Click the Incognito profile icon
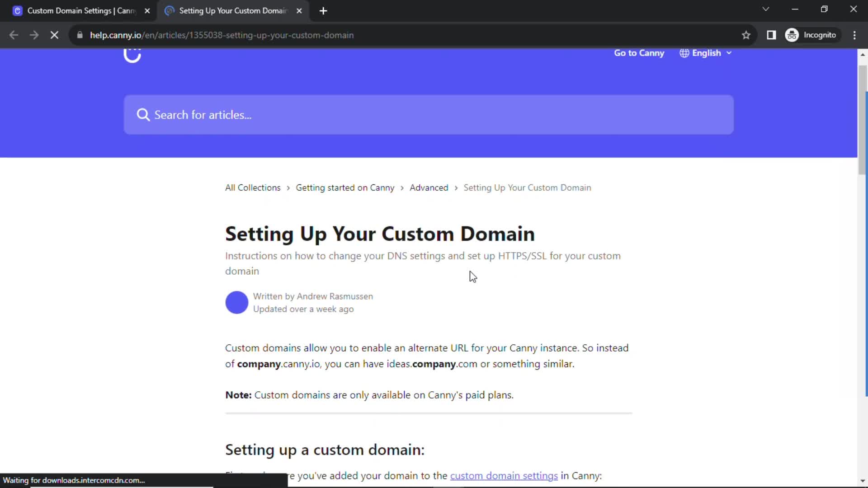This screenshot has width=868, height=488. pyautogui.click(x=792, y=35)
